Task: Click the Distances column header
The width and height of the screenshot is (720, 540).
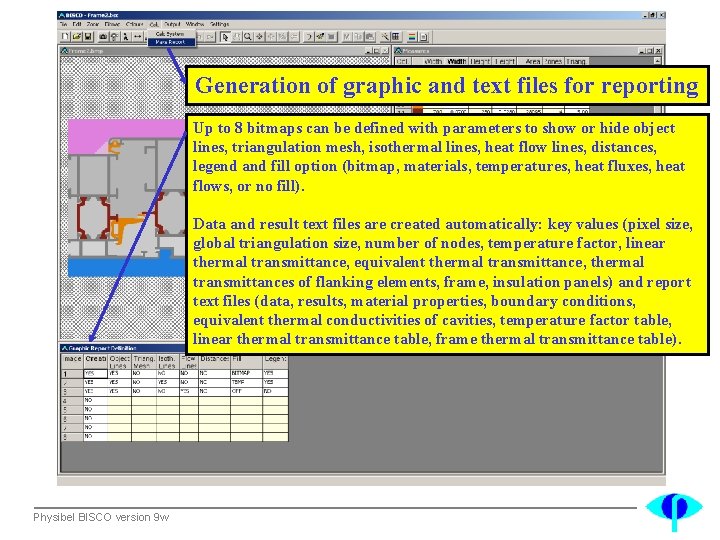Action: tap(214, 361)
